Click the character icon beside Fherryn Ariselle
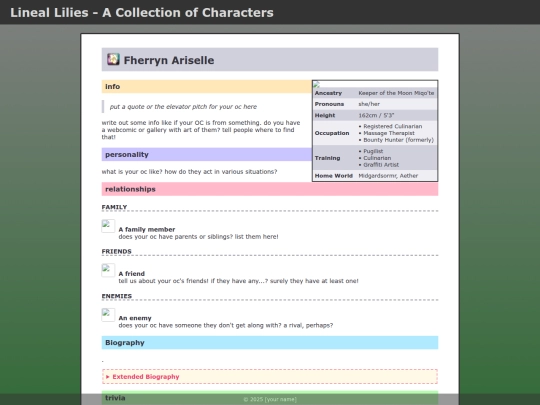 pos(113,59)
